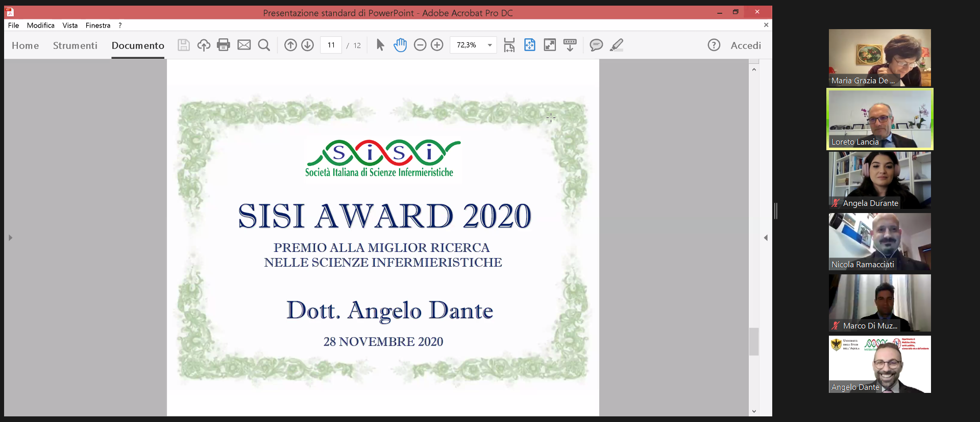The height and width of the screenshot is (422, 980).
Task: Open the Find text magnifier
Action: [x=264, y=45]
